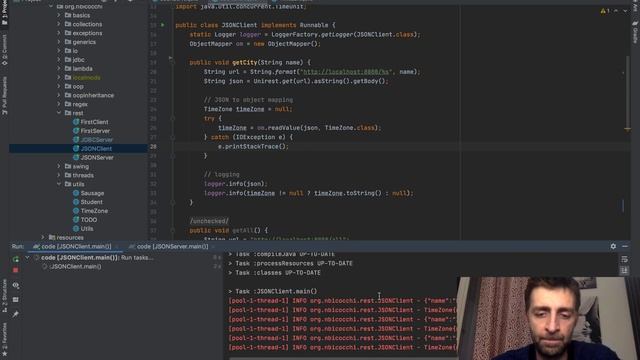
Task: Click getCity method name in editor
Action: 244,62
